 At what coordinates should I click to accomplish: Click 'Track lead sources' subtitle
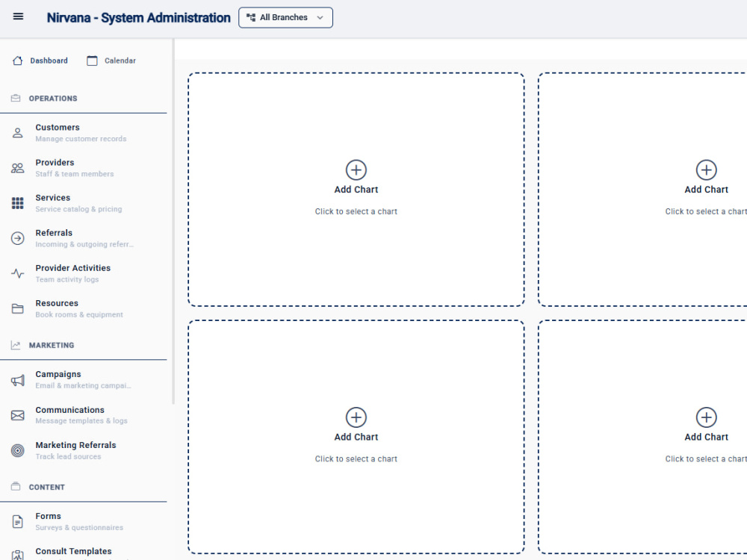[x=68, y=457]
